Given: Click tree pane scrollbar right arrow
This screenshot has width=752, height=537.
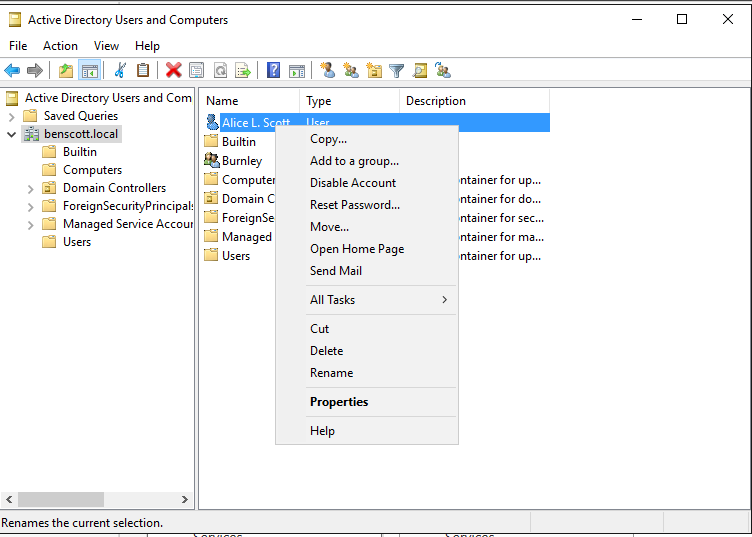Looking at the screenshot, I should coord(185,500).
